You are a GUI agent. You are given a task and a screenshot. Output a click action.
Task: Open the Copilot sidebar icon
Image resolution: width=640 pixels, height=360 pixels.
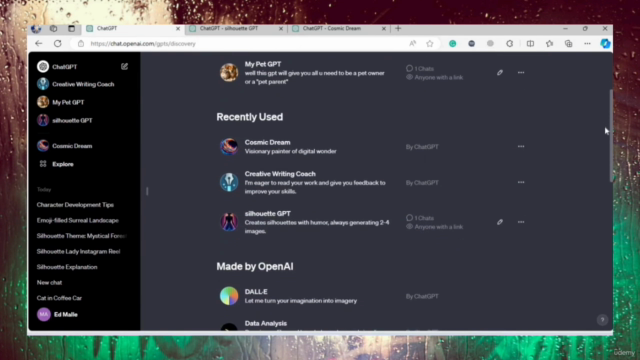(605, 44)
